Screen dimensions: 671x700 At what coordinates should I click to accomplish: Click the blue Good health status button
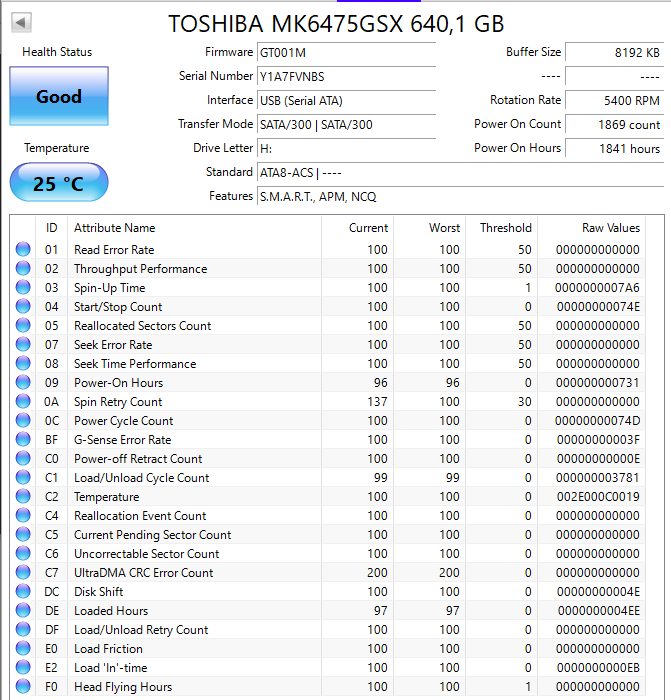click(59, 97)
